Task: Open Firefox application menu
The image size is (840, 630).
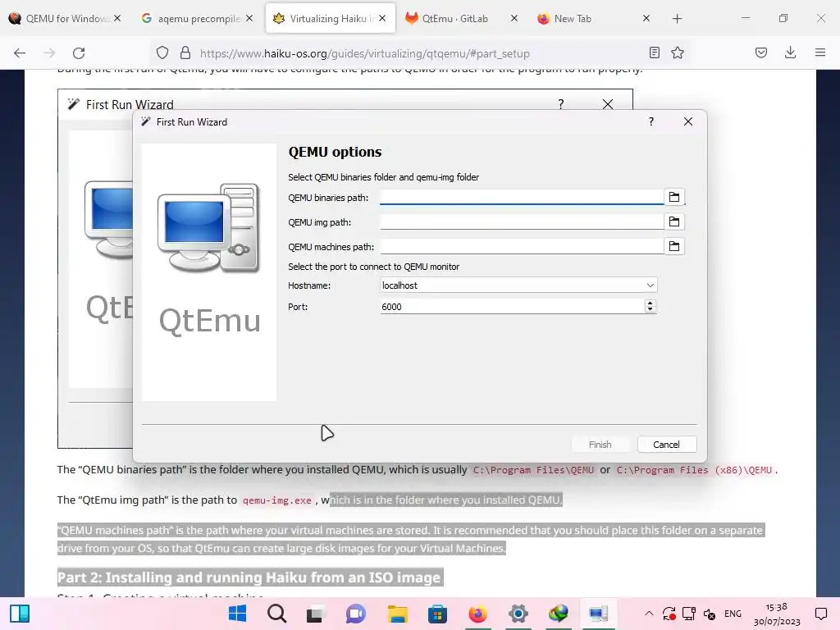Action: [x=820, y=52]
